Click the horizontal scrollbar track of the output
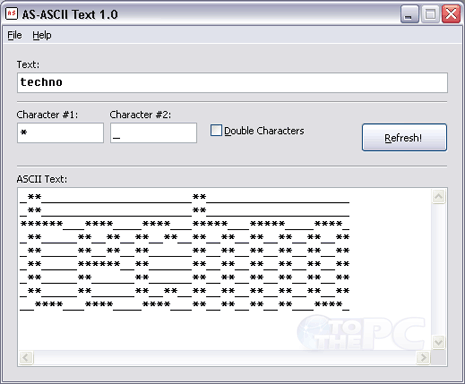 click(225, 358)
